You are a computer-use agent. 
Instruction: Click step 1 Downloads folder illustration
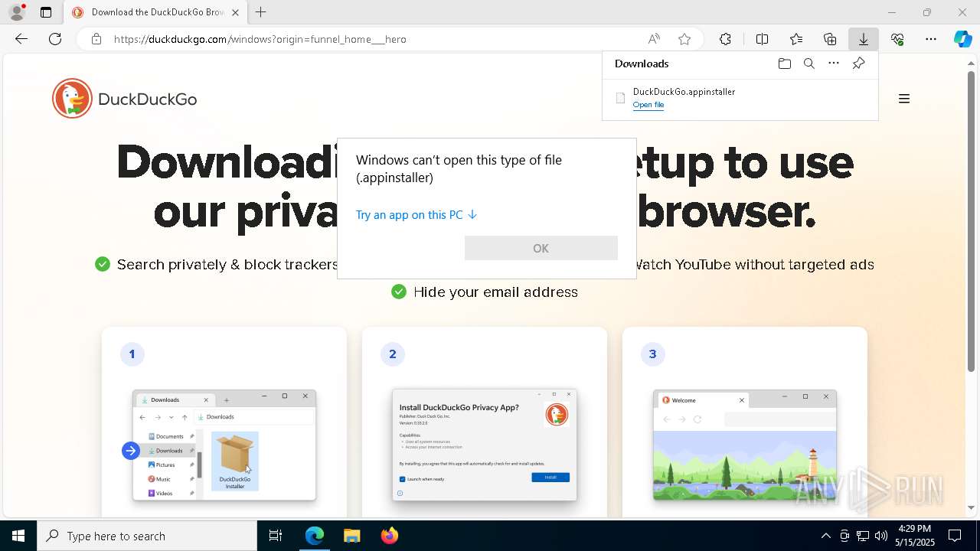coord(224,445)
